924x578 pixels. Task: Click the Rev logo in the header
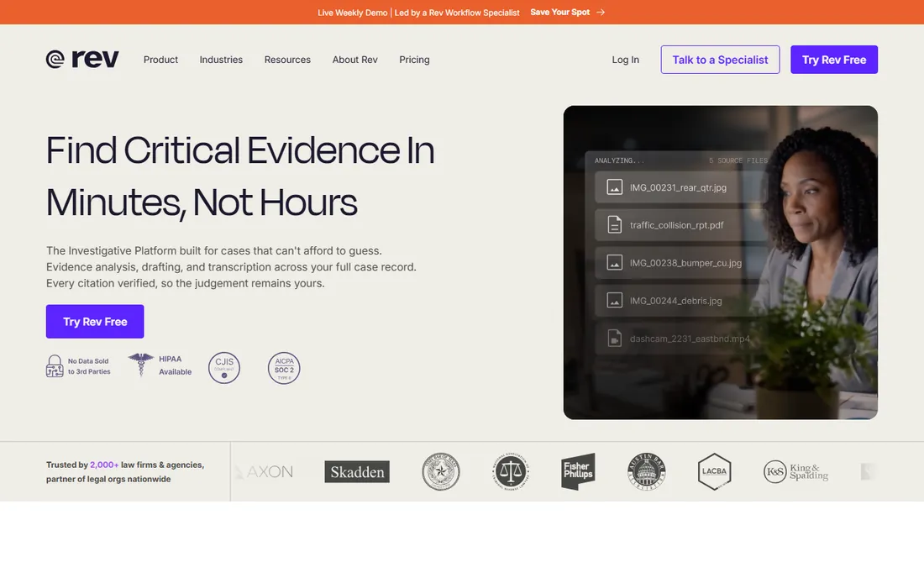tap(82, 59)
